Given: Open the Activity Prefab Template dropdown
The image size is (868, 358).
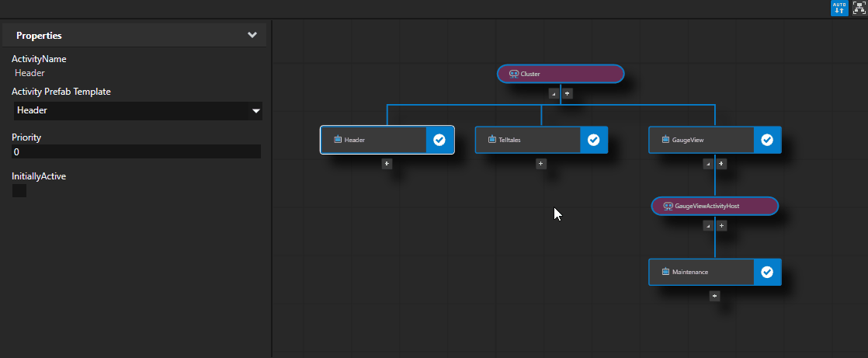Looking at the screenshot, I should pyautogui.click(x=137, y=111).
